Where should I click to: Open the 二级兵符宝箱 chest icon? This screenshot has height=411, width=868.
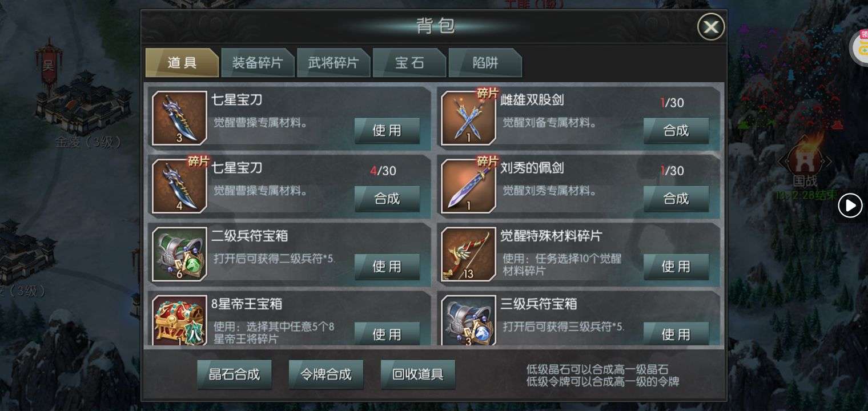tap(179, 254)
